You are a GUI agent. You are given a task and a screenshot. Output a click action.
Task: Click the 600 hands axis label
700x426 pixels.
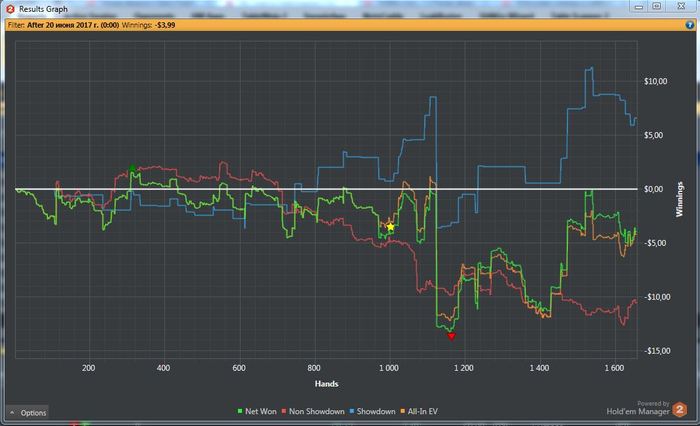(239, 368)
